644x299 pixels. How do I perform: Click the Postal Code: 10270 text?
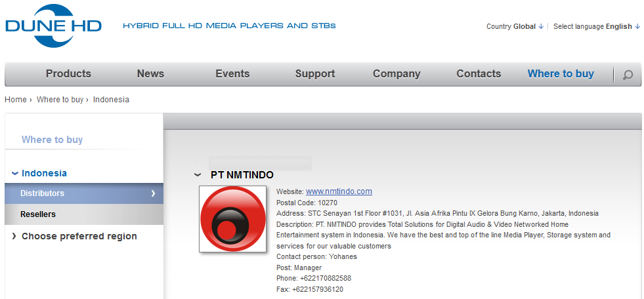(307, 203)
